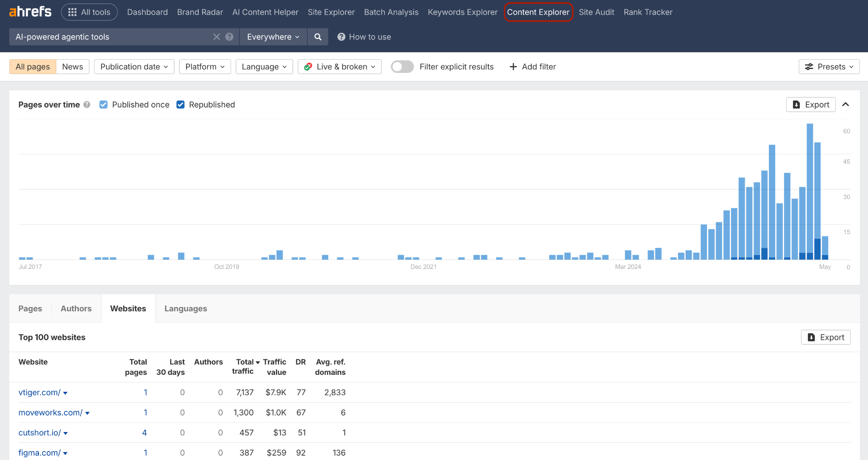
Task: Switch to the News tab
Action: (72, 67)
